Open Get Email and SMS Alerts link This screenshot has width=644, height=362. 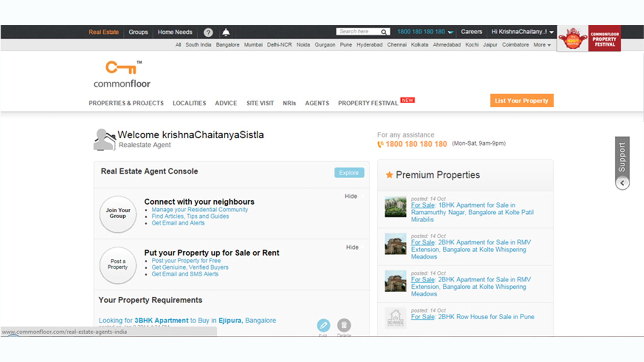(185, 274)
